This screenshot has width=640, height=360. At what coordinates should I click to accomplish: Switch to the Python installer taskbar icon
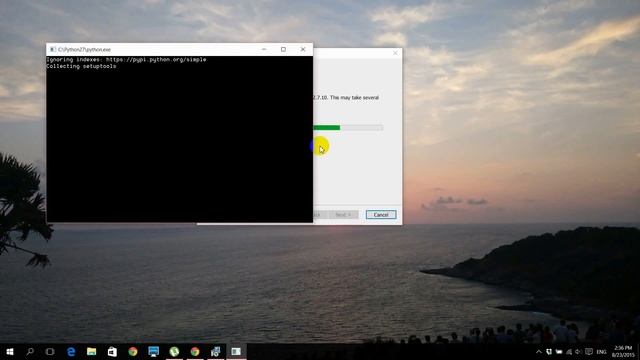[x=216, y=351]
